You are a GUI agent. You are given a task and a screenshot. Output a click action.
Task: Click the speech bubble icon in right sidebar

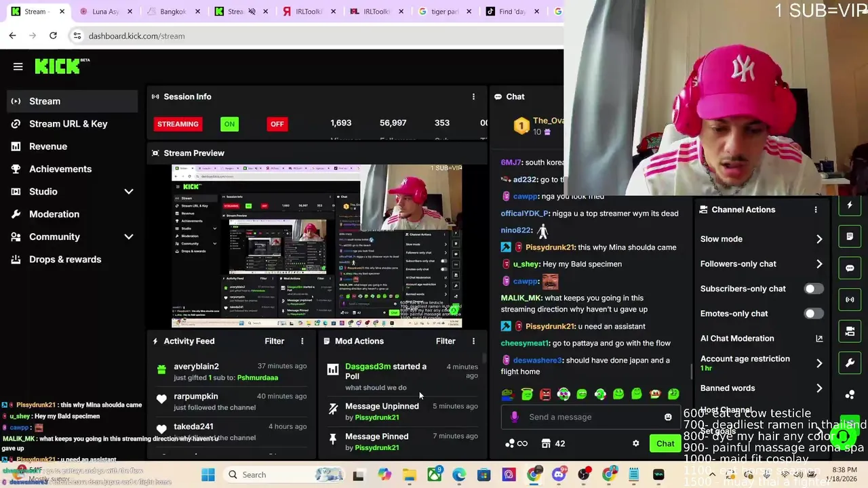point(850,268)
